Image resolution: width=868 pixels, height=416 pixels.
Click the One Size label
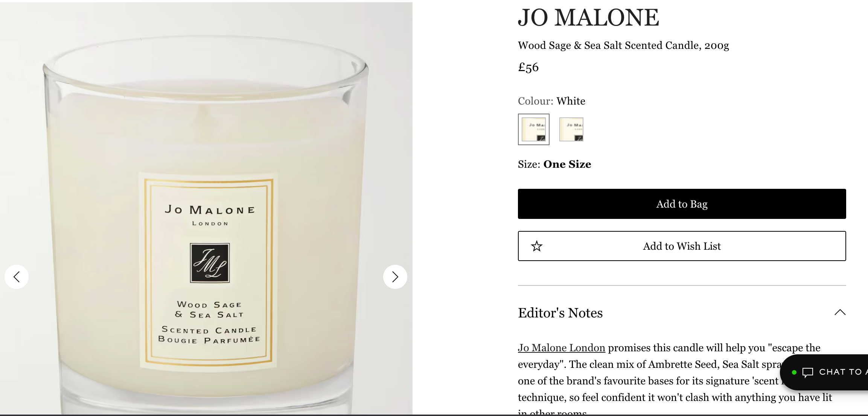coord(567,164)
